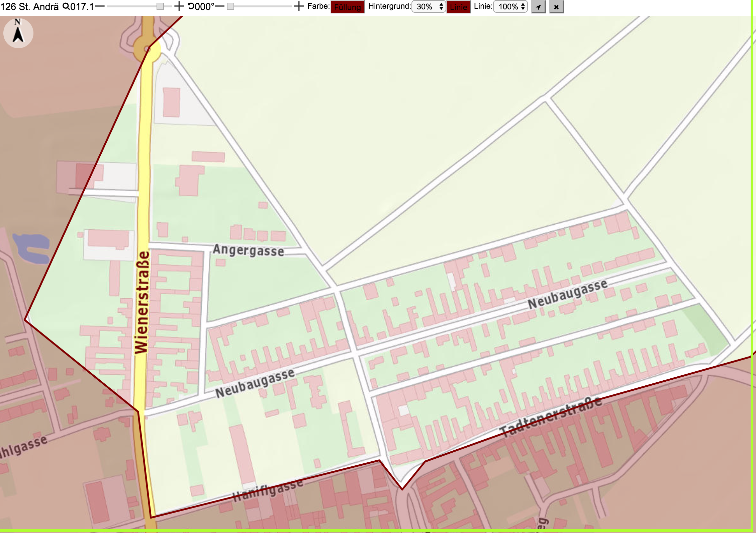Click the rotation minus icon
Image resolution: width=756 pixels, height=533 pixels.
pos(219,6)
